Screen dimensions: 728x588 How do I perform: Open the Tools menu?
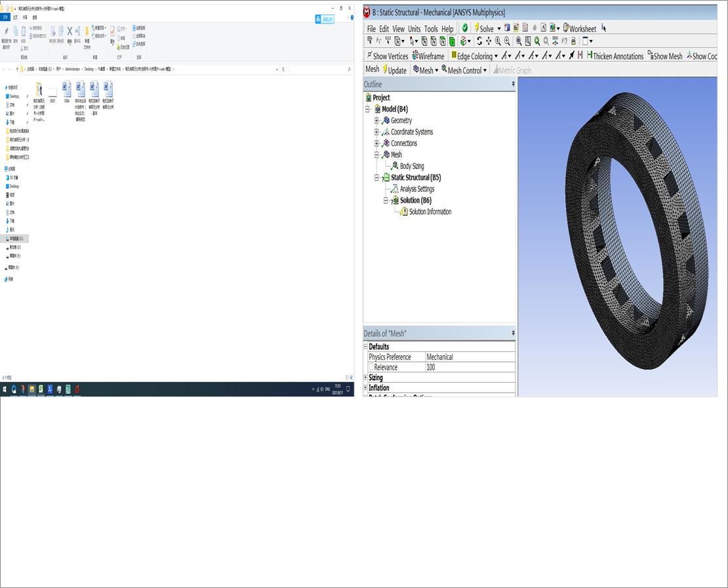point(431,29)
